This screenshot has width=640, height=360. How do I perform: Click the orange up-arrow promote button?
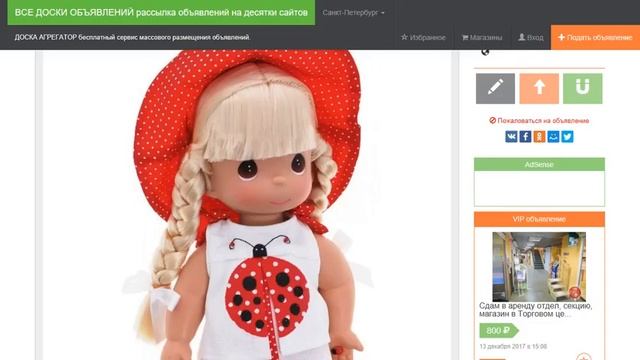click(539, 89)
